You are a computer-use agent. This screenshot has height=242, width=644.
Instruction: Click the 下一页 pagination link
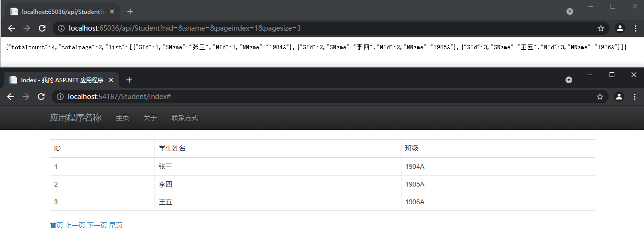(x=97, y=225)
